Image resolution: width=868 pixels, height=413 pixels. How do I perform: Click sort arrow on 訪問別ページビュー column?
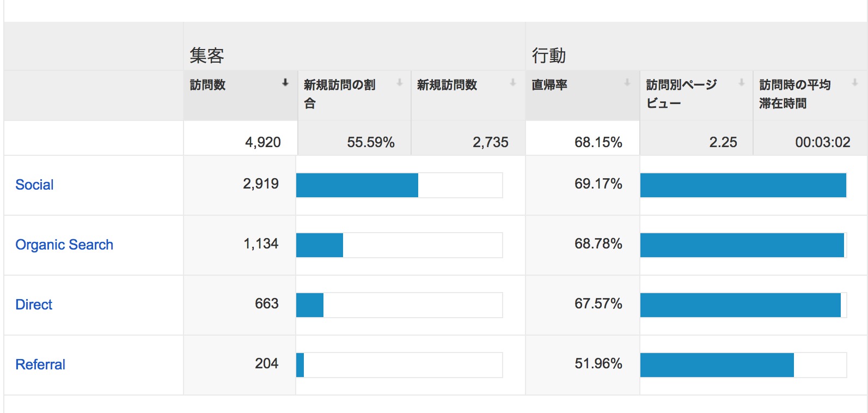point(741,83)
